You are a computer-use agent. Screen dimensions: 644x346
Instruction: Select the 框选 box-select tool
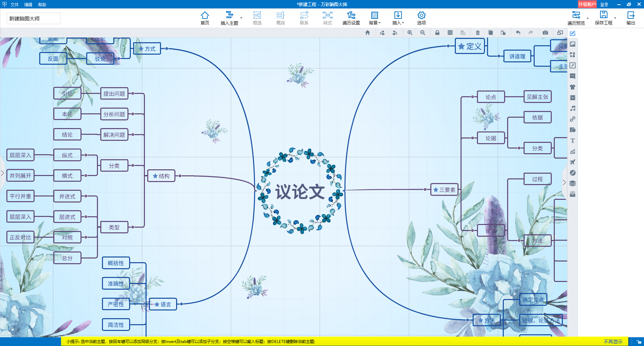tap(257, 18)
